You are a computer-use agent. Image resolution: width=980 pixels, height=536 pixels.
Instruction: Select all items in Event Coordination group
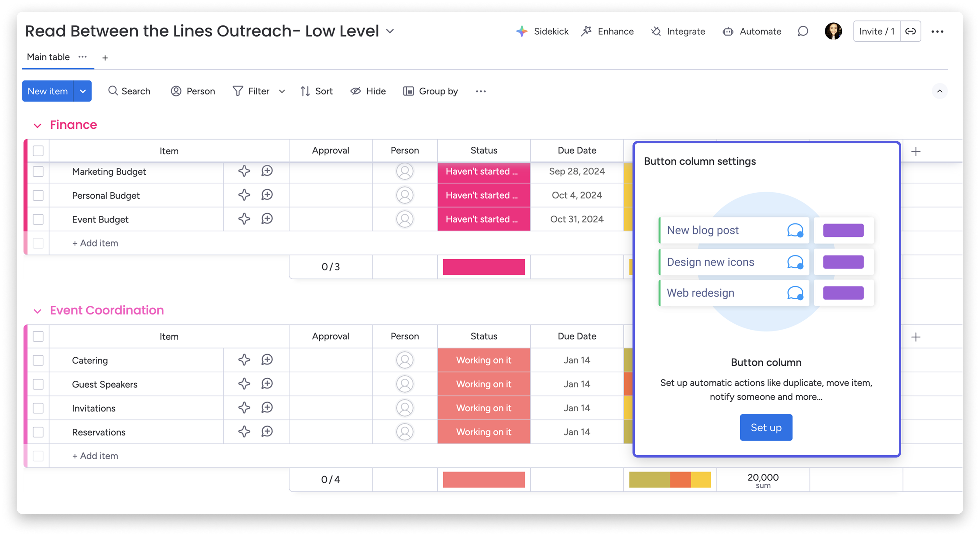pos(38,336)
